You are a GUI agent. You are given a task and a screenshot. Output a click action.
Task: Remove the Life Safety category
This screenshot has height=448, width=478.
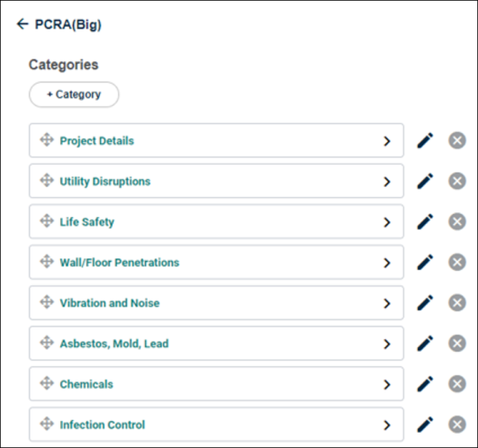pyautogui.click(x=457, y=221)
